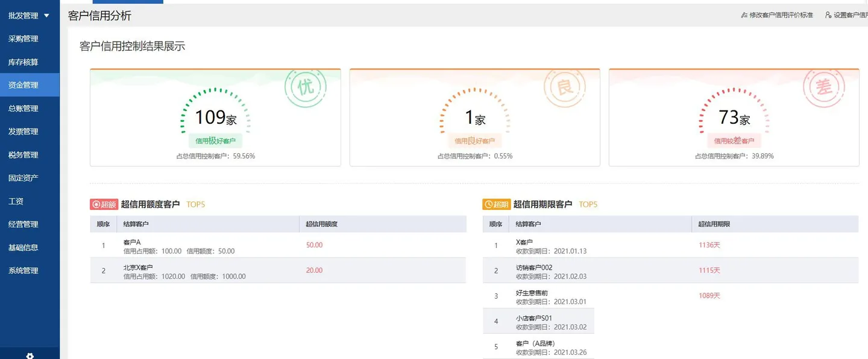Image resolution: width=868 pixels, height=359 pixels.
Task: Click the 优 excellent credit stamp icon
Action: tap(306, 88)
